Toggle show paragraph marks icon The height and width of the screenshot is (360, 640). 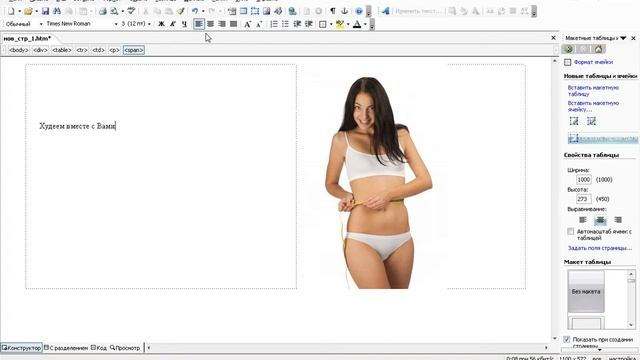pyautogui.click(x=333, y=11)
